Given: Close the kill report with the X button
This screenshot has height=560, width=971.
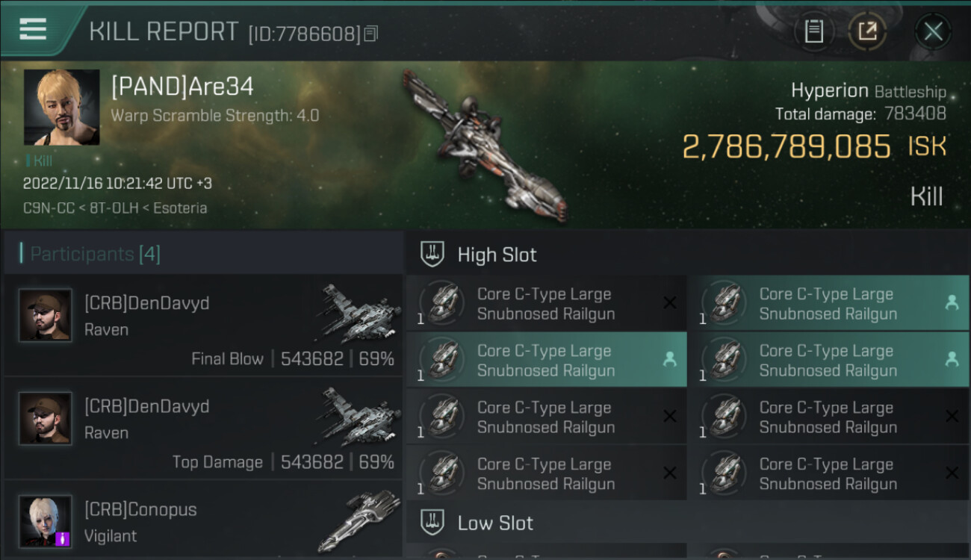Looking at the screenshot, I should 933,31.
